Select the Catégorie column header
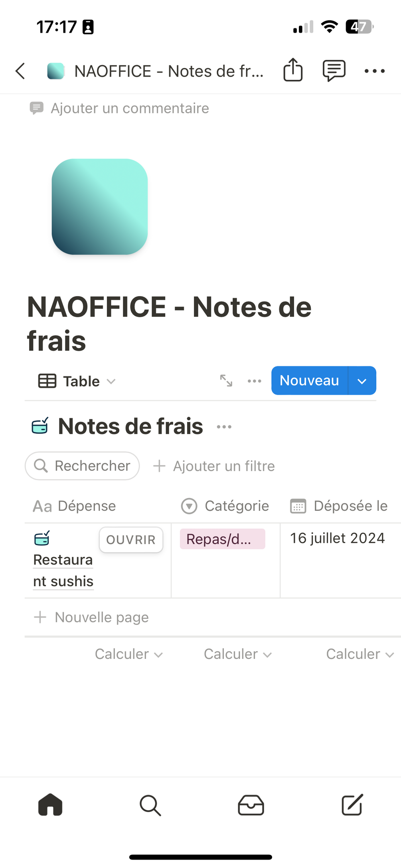 click(x=225, y=506)
